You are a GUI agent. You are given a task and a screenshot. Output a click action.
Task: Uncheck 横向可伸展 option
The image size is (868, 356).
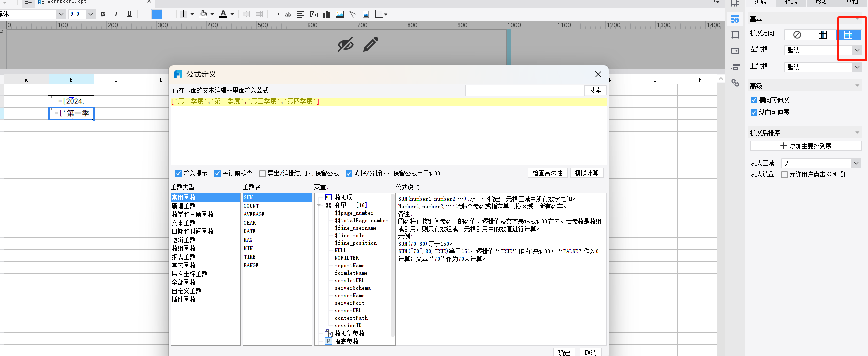(x=754, y=100)
